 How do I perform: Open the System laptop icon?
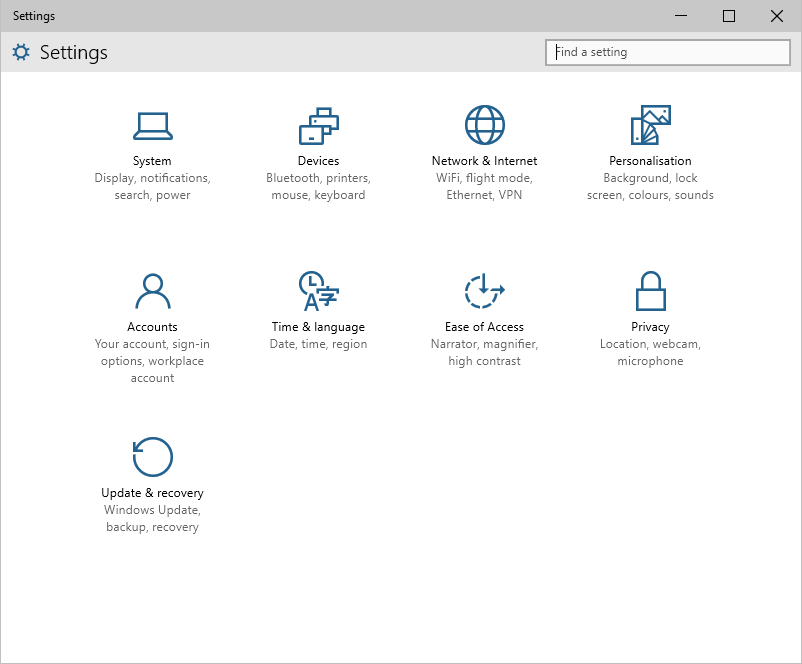(x=152, y=126)
